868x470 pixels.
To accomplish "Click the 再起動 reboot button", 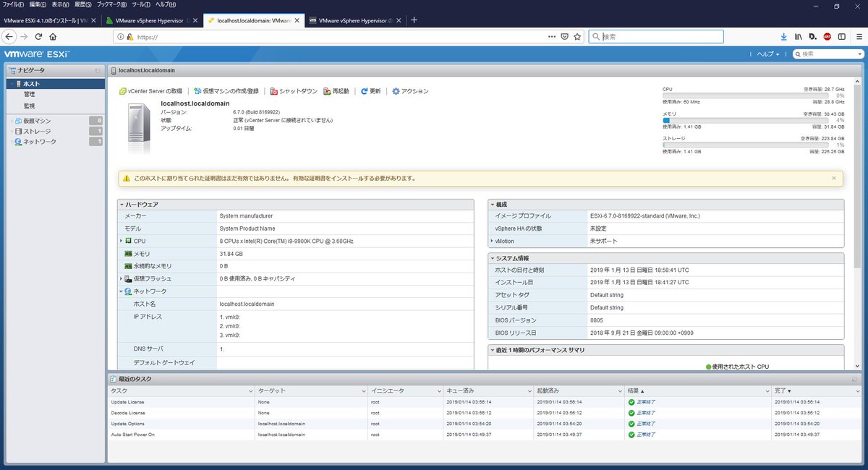I will pyautogui.click(x=336, y=91).
